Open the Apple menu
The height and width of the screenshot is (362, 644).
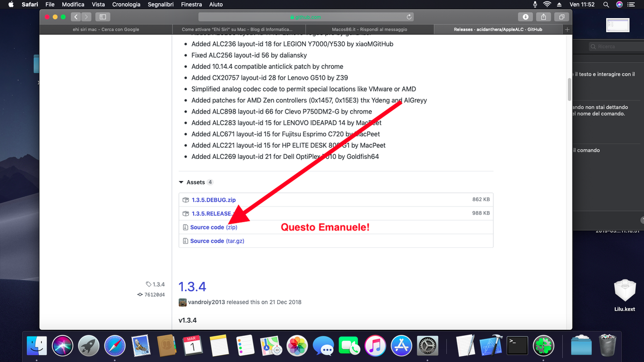click(x=10, y=5)
